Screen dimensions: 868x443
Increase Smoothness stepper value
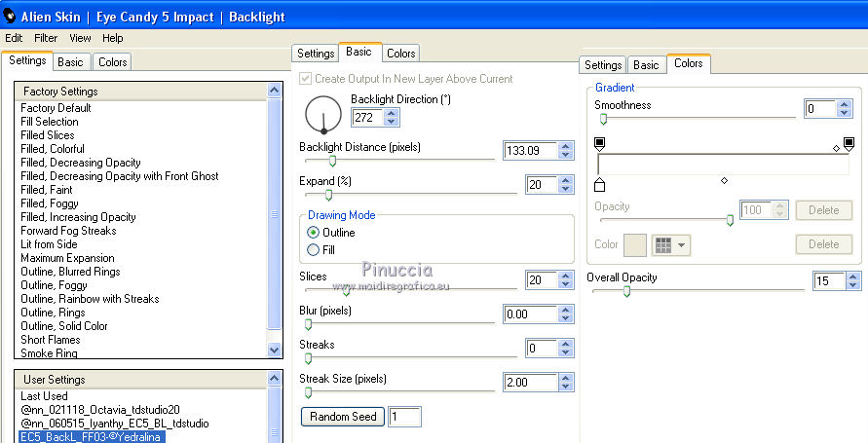[x=844, y=104]
